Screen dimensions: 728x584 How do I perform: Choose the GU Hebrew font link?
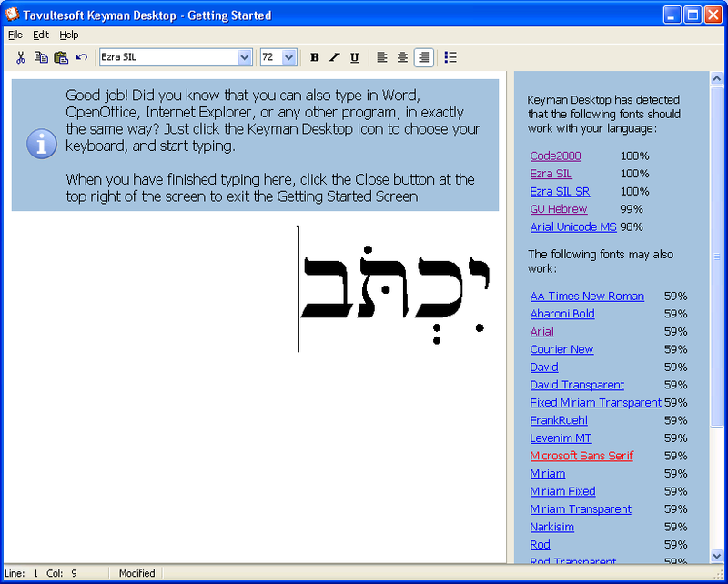pos(559,209)
